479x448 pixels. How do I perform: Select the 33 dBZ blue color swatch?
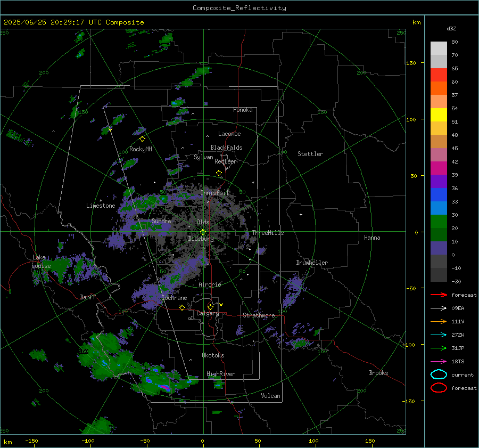(439, 208)
